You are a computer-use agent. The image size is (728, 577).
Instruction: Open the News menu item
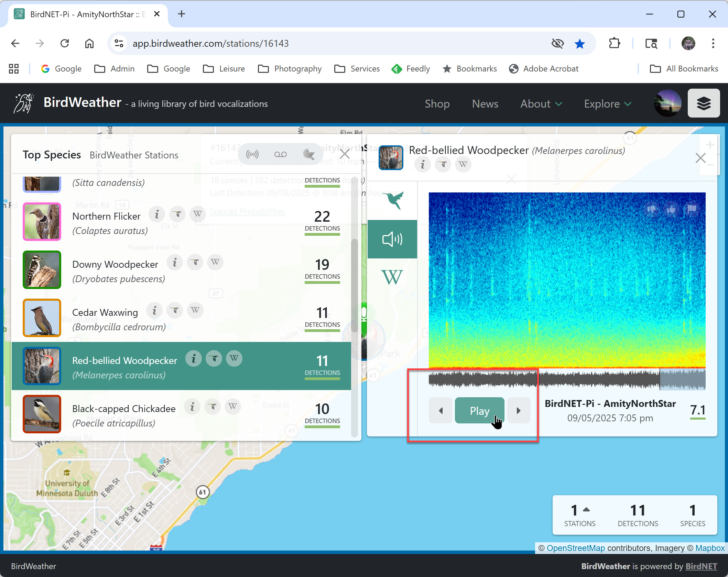485,104
